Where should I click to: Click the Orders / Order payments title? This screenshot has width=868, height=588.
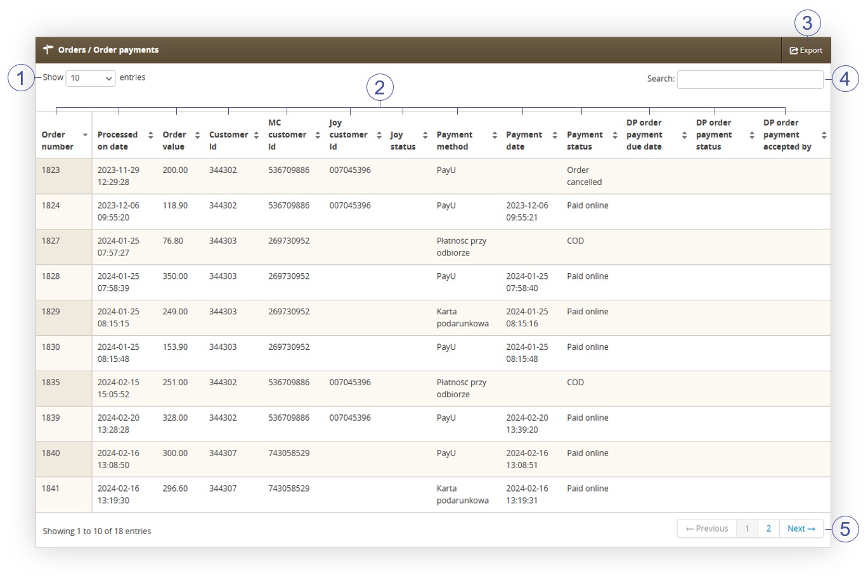pyautogui.click(x=108, y=50)
